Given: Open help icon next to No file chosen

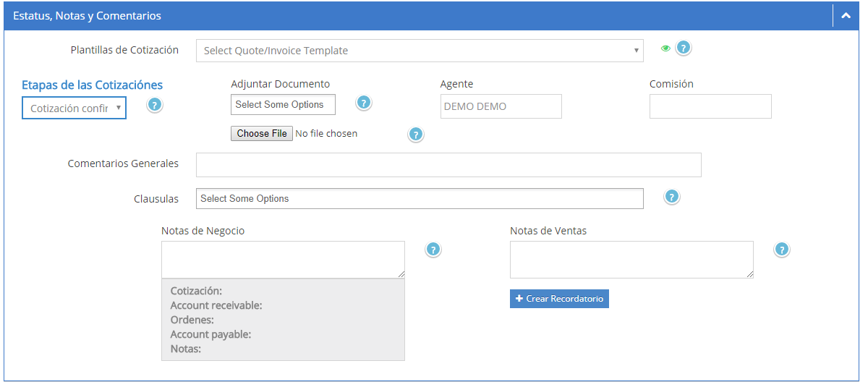Looking at the screenshot, I should click(415, 135).
